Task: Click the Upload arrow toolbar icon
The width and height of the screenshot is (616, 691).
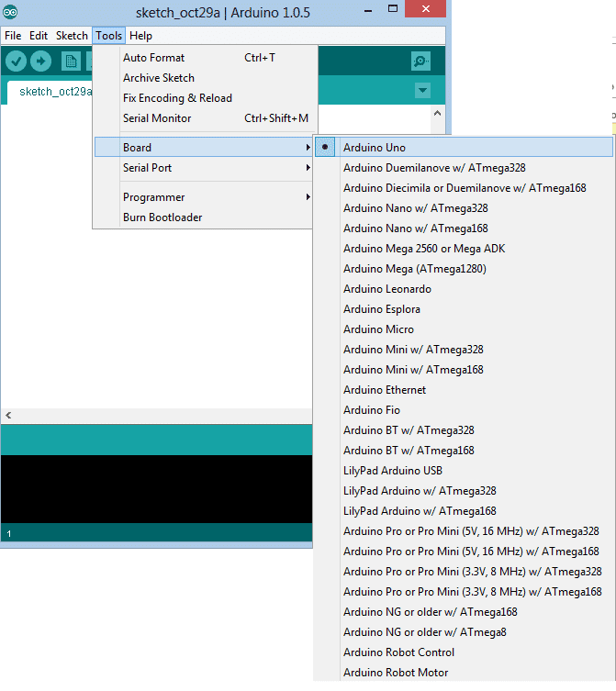Action: point(41,61)
